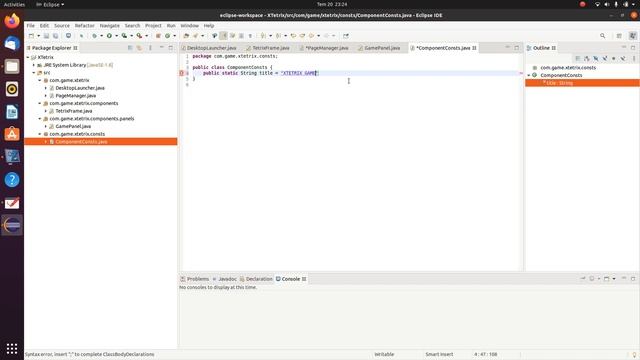Viewport: 640px width, 360px height.
Task: Select title : String in Outline
Action: (559, 83)
